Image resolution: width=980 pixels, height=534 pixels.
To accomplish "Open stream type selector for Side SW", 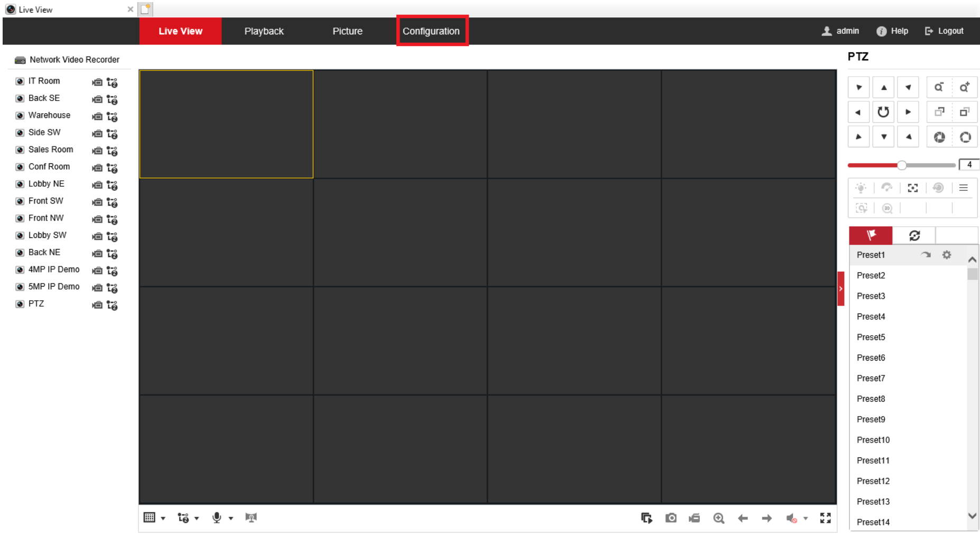I will pyautogui.click(x=112, y=134).
